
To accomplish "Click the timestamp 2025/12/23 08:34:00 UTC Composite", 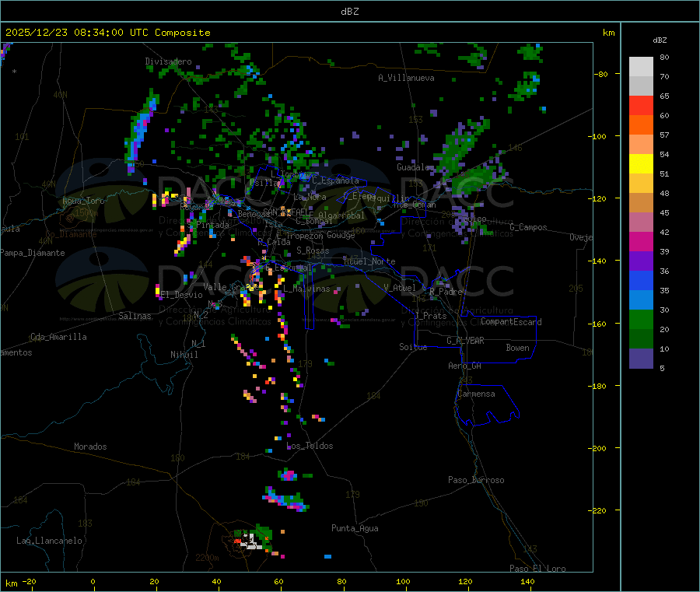I will pos(107,33).
